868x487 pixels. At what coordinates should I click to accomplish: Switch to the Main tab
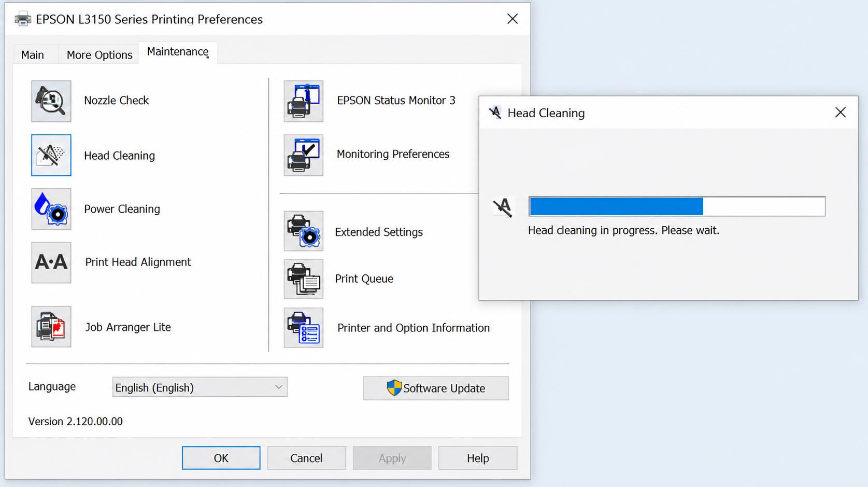point(33,54)
